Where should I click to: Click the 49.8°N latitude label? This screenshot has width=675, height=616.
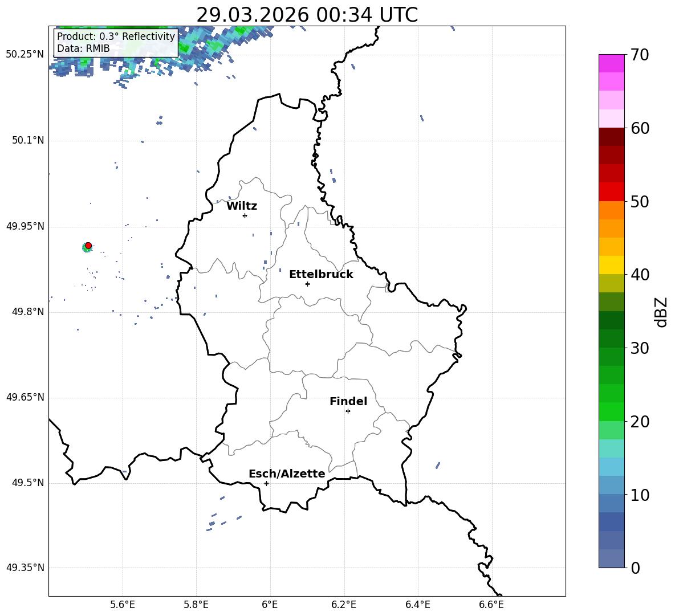pyautogui.click(x=27, y=312)
